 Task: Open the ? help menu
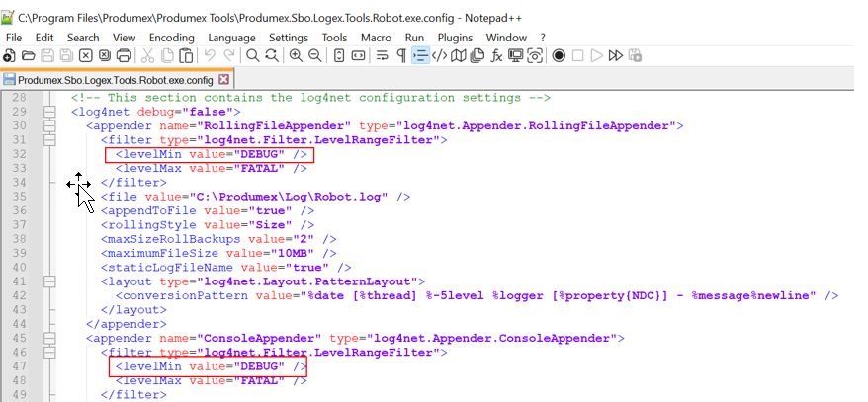[543, 38]
